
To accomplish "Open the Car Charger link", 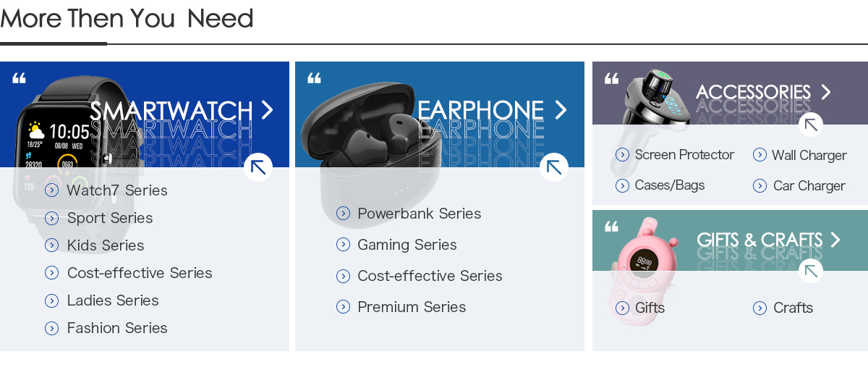I will (x=809, y=186).
